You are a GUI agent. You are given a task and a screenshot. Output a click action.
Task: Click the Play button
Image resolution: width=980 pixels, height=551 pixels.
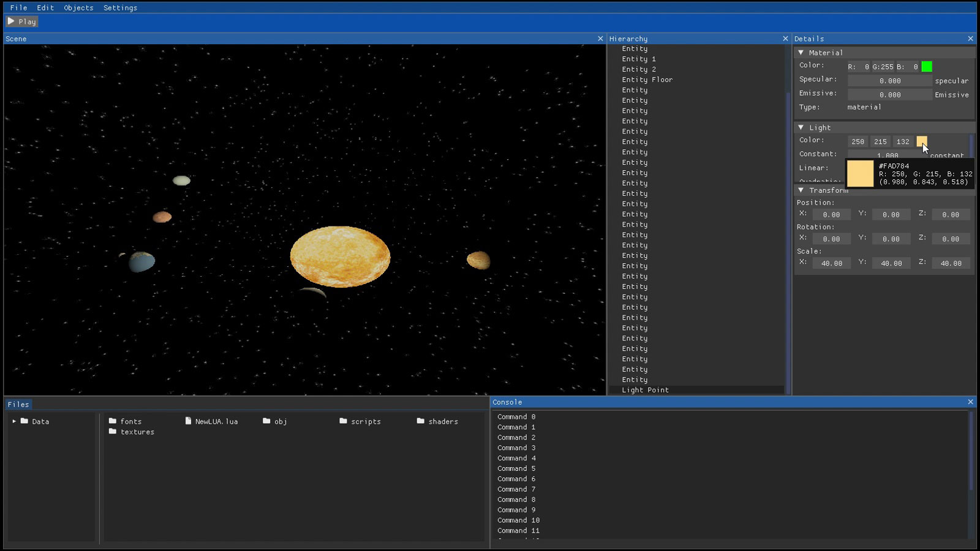[22, 21]
